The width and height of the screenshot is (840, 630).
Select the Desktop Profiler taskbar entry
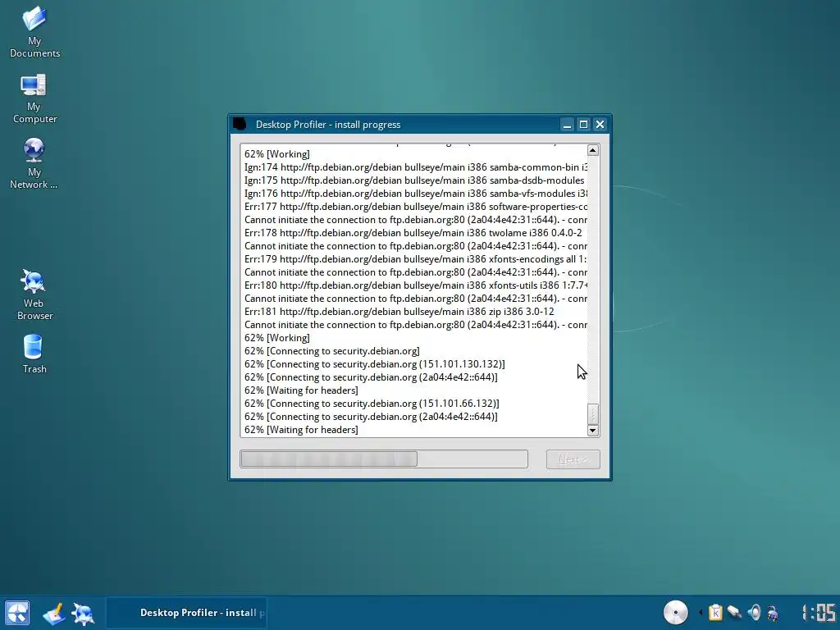(186, 612)
